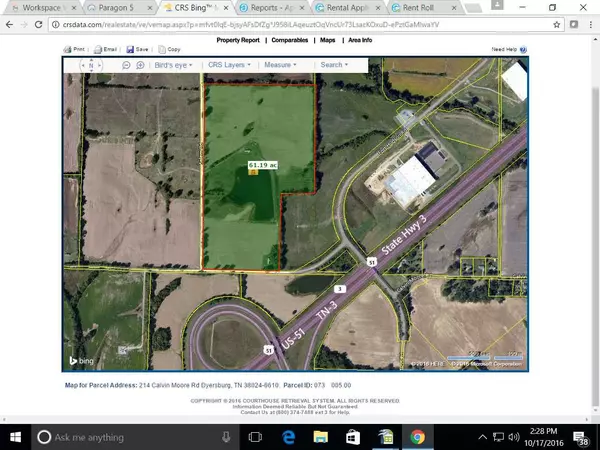Expand the Bird's eye view dropdown
The width and height of the screenshot is (600, 450).
173,65
